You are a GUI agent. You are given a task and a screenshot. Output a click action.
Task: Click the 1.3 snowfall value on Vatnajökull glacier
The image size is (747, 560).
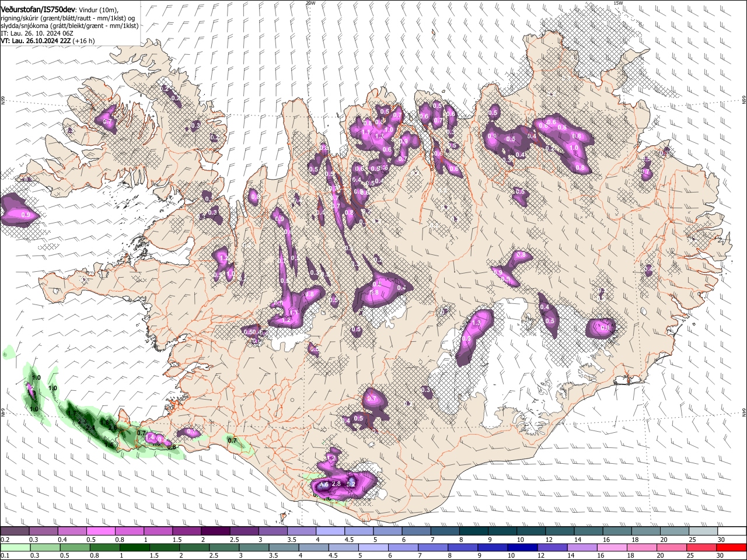[x=476, y=323]
